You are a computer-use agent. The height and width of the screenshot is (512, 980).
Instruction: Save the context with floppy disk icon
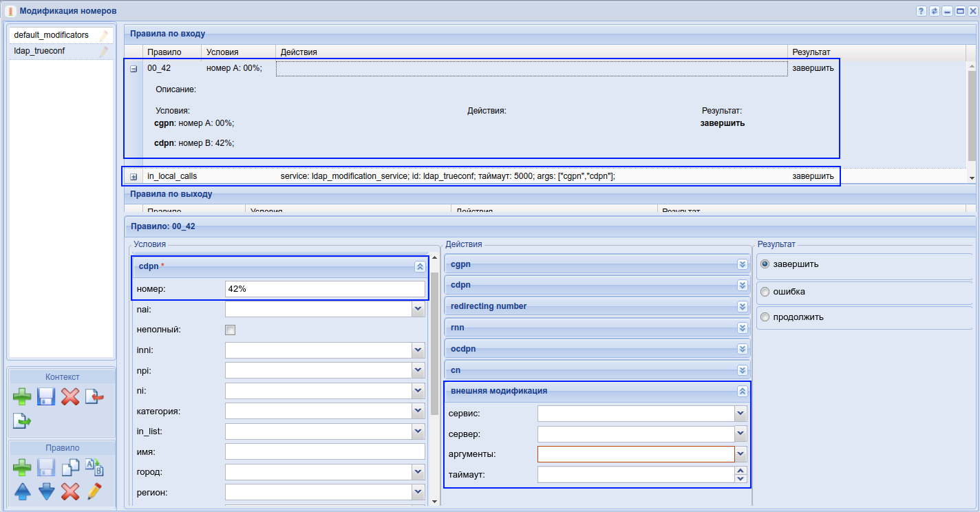(46, 397)
